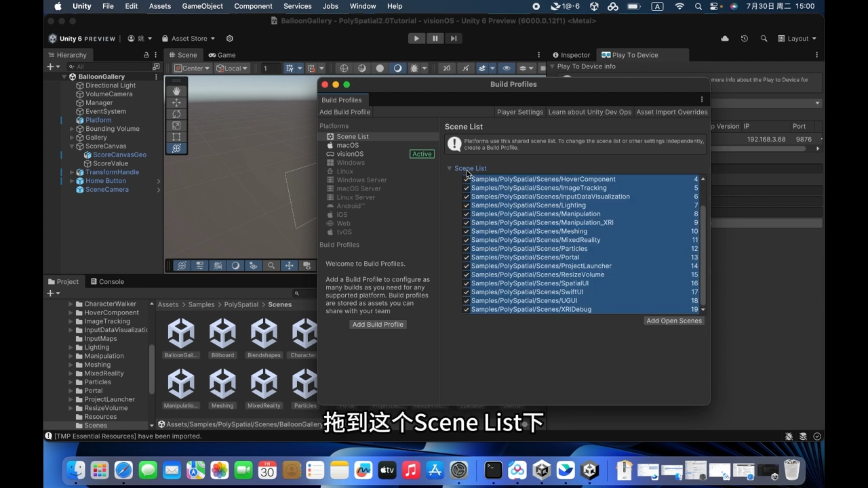Screen dimensions: 868x488
Task: Open Package Manager settings hexagon icon
Action: tap(229, 39)
